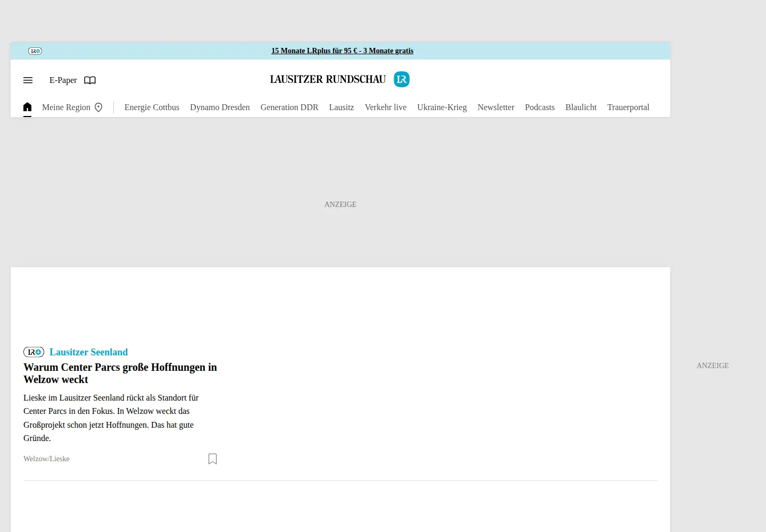Click the LR plus badge beside Lausitzer Seenland

(x=34, y=352)
